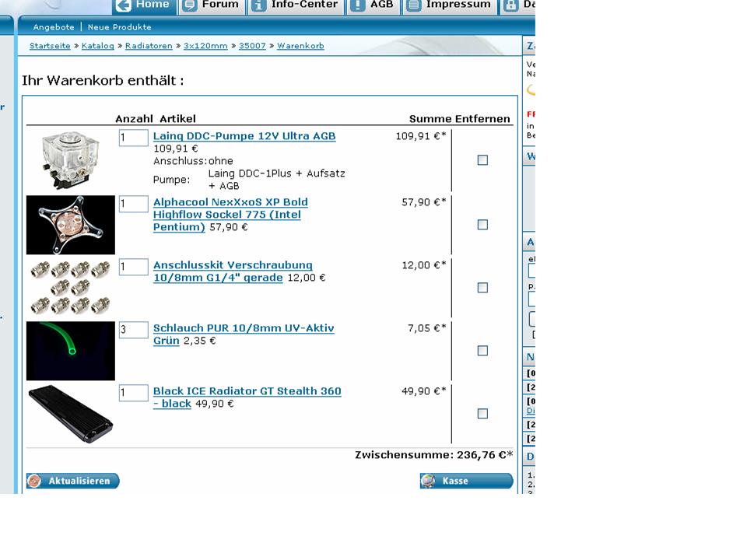
Task: Open Anschlusskit Verschraubung product link
Action: pos(233,271)
